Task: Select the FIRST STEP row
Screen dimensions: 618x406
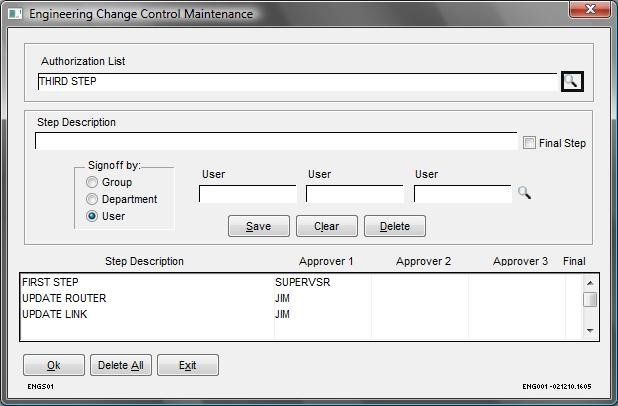Action: pyautogui.click(x=302, y=282)
